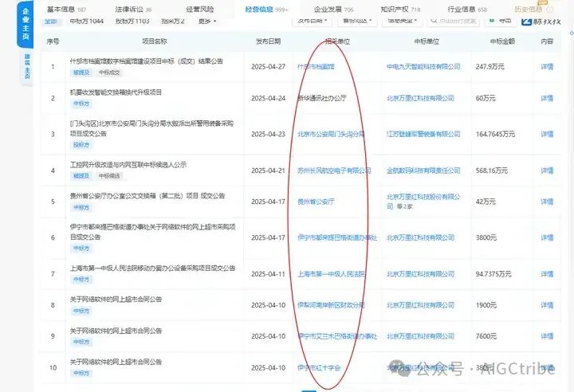
Task: Click the 2025-04-27 date cell
Action: point(268,67)
